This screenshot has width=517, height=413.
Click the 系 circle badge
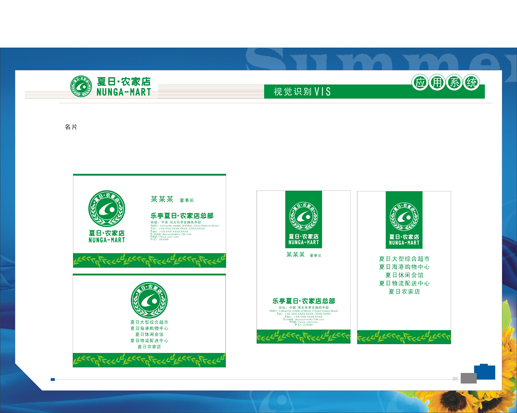pos(454,82)
